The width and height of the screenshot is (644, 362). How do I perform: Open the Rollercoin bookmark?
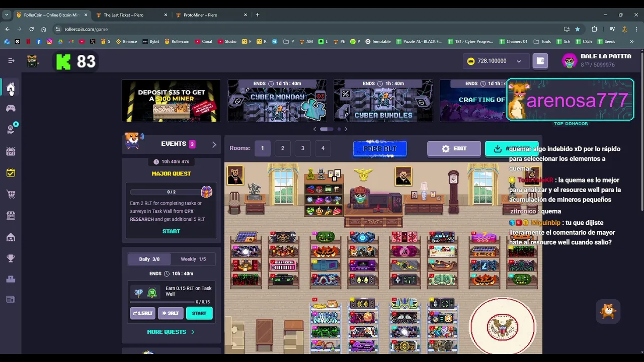click(x=177, y=41)
